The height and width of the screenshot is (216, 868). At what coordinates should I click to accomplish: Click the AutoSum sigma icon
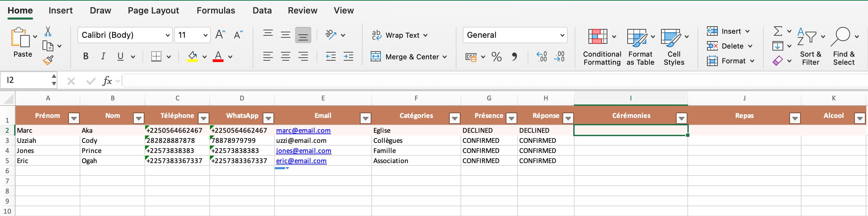778,31
